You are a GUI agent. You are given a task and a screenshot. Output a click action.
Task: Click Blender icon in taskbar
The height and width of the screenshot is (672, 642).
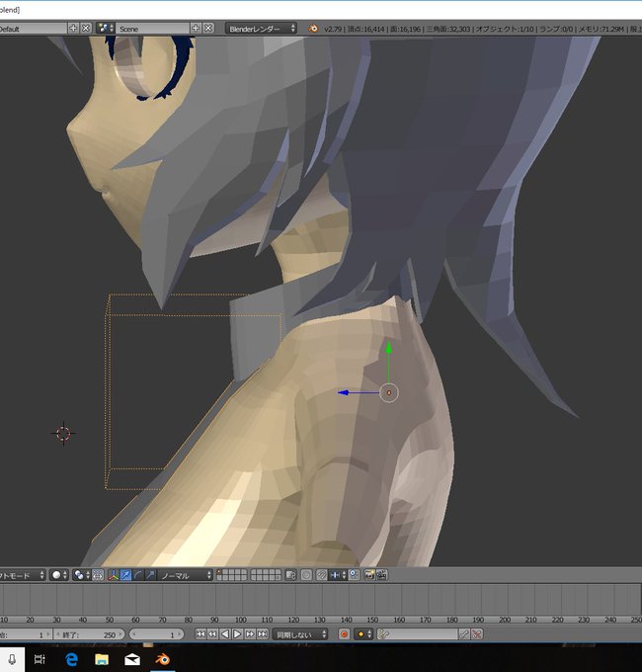pyautogui.click(x=162, y=659)
